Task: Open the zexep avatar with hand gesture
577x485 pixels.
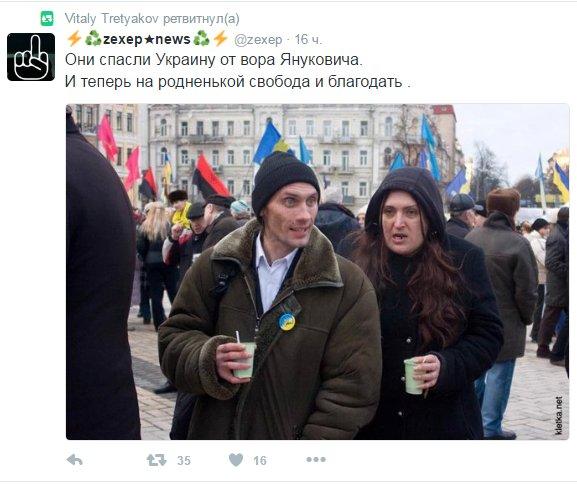Action: (x=31, y=57)
